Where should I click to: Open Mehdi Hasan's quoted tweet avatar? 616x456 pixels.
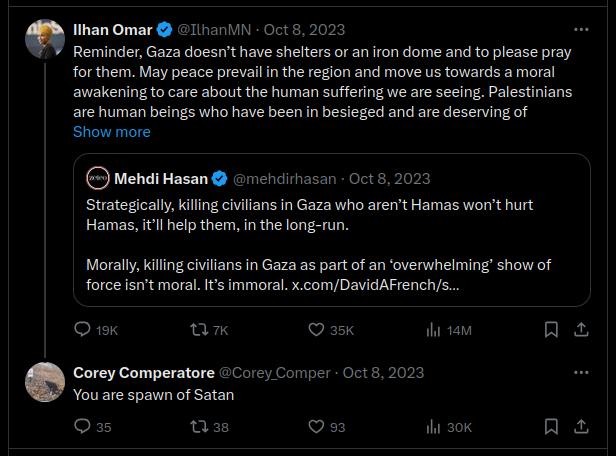(x=97, y=179)
